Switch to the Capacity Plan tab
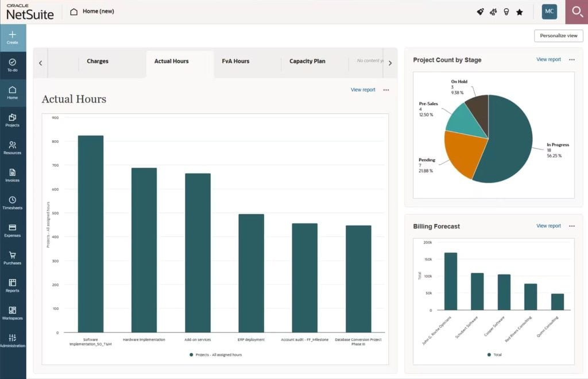The width and height of the screenshot is (588, 379). [307, 61]
